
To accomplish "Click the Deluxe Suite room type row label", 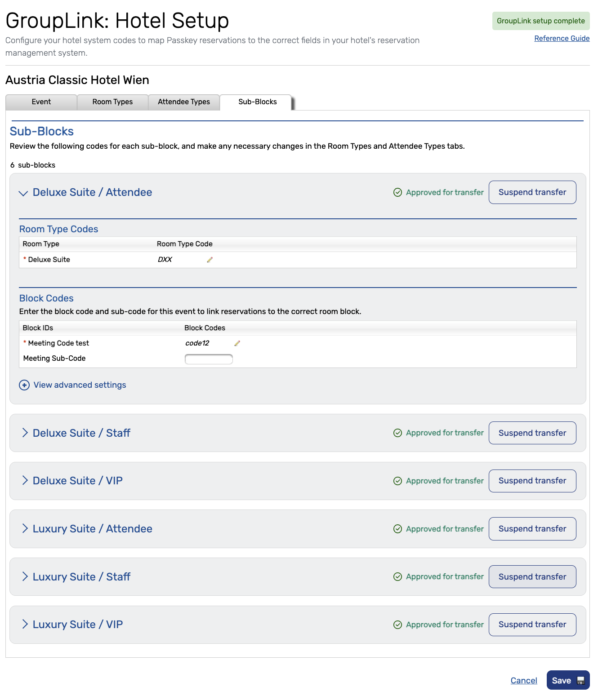I will pos(49,260).
